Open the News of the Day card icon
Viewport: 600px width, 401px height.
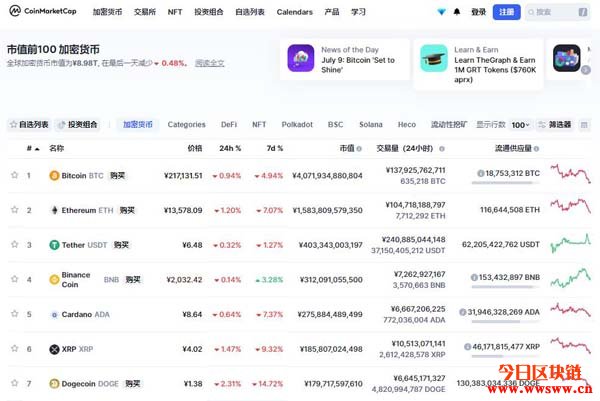pos(301,58)
